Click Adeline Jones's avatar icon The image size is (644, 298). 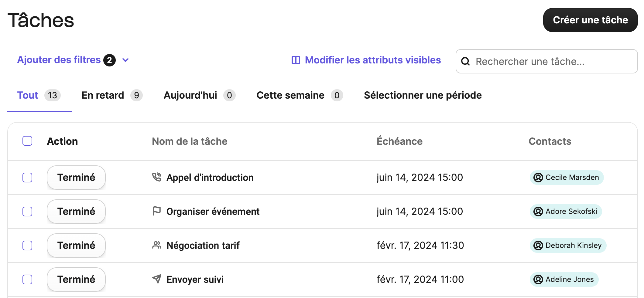[x=538, y=279]
